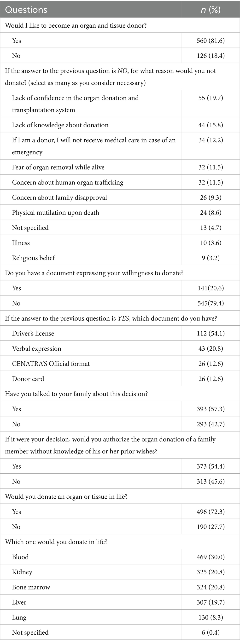Click the "Verbal expression" row label
This screenshot has width=240, height=644.
click(36, 348)
